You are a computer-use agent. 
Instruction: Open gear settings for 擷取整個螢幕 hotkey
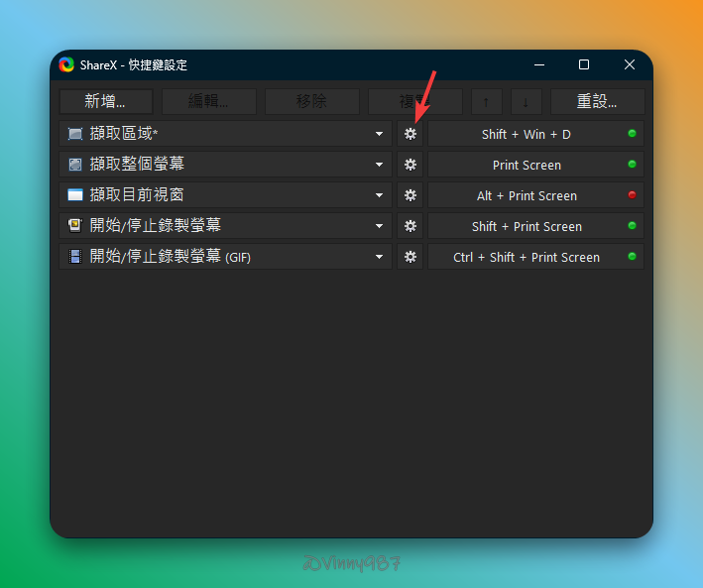pyautogui.click(x=410, y=165)
